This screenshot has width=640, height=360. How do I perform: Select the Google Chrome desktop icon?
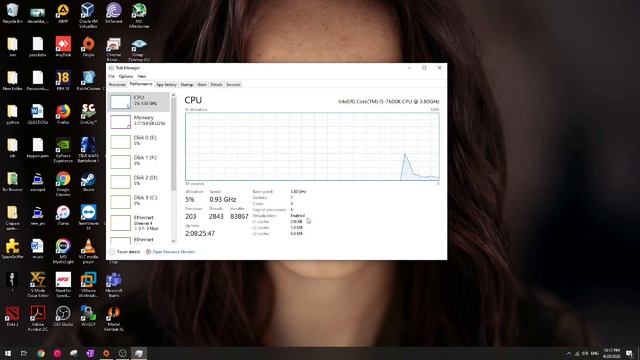click(x=63, y=184)
